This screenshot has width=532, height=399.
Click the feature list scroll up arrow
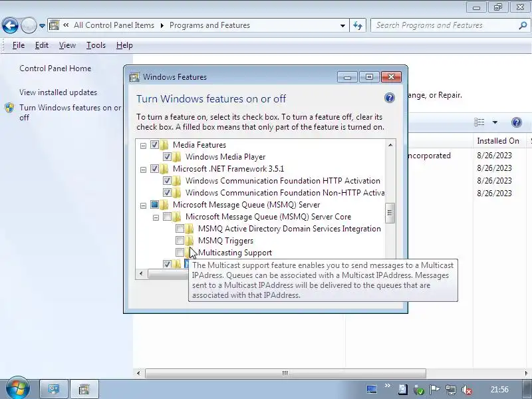390,145
